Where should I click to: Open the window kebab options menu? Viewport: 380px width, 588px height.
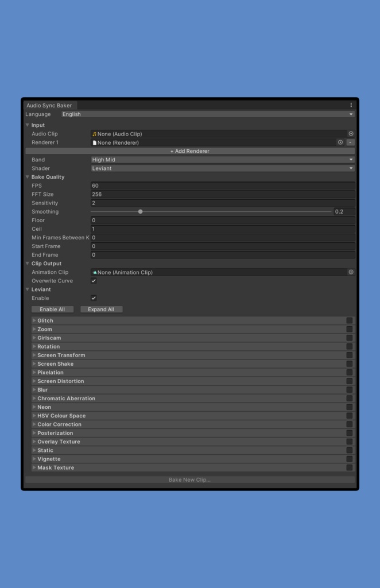[x=351, y=105]
